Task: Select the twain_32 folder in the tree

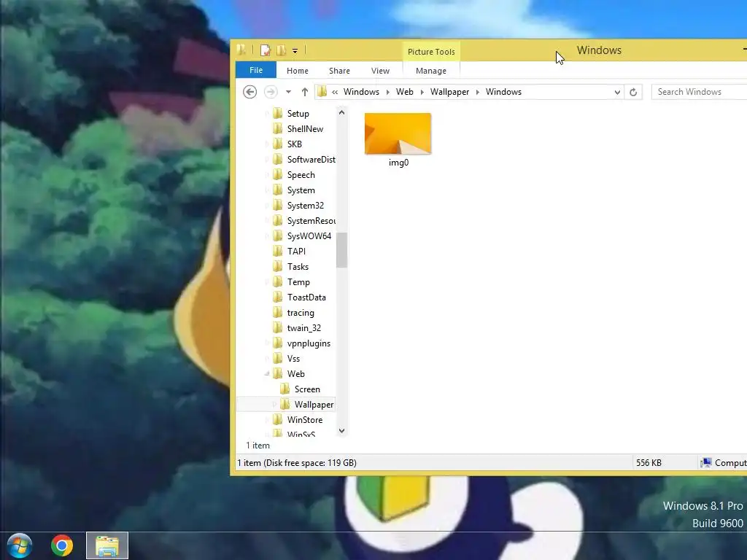Action: pyautogui.click(x=304, y=327)
